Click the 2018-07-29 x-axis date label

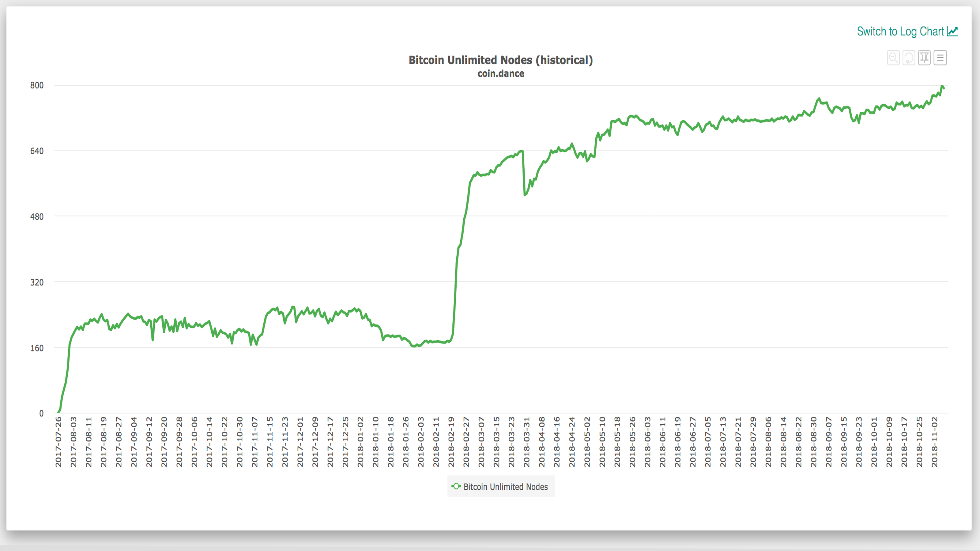click(x=753, y=442)
